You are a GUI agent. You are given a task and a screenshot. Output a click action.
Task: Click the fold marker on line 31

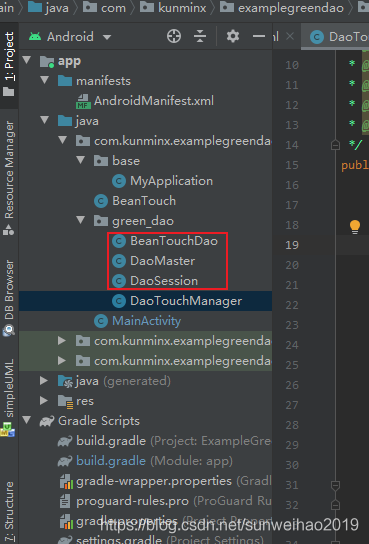335,485
